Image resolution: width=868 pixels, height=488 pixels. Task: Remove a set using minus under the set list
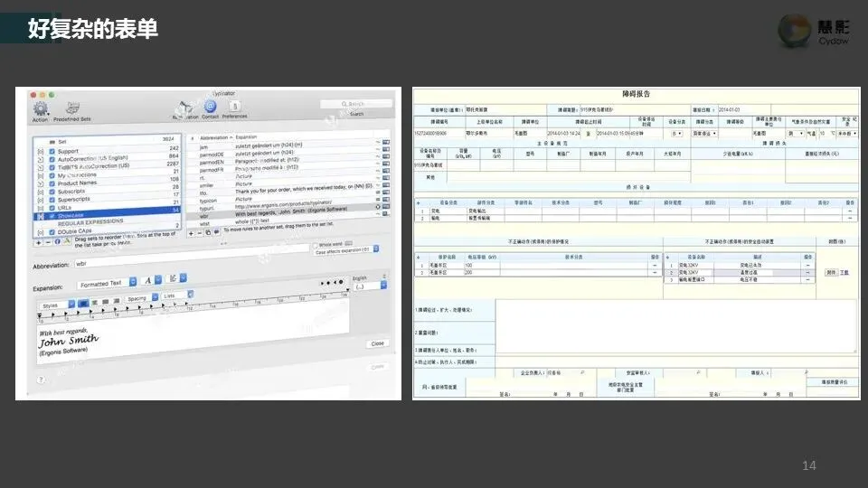pos(48,242)
